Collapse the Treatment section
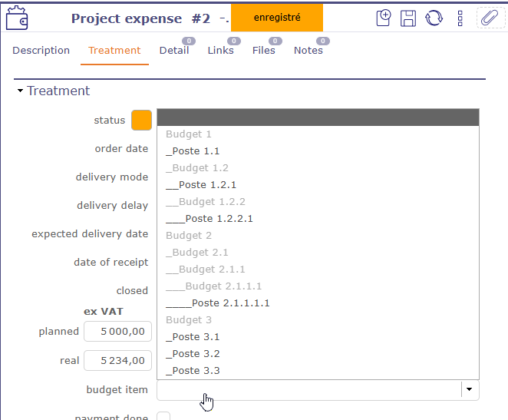 (21, 91)
